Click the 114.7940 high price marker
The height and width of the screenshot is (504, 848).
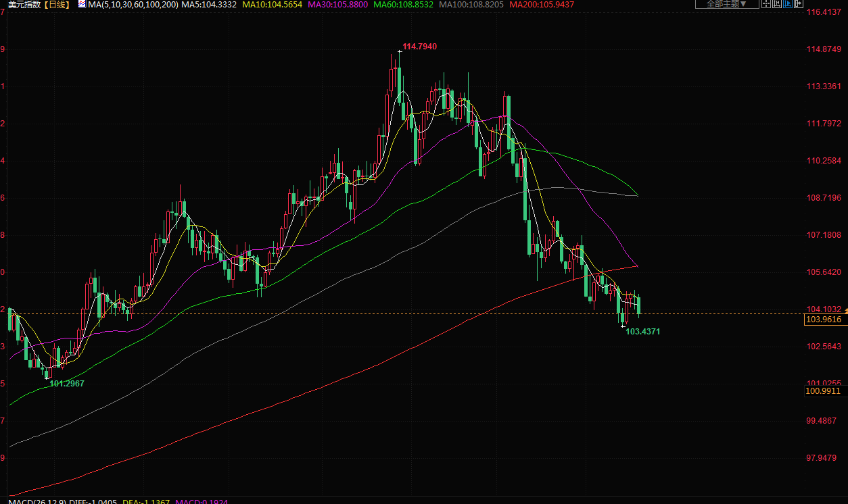click(419, 47)
